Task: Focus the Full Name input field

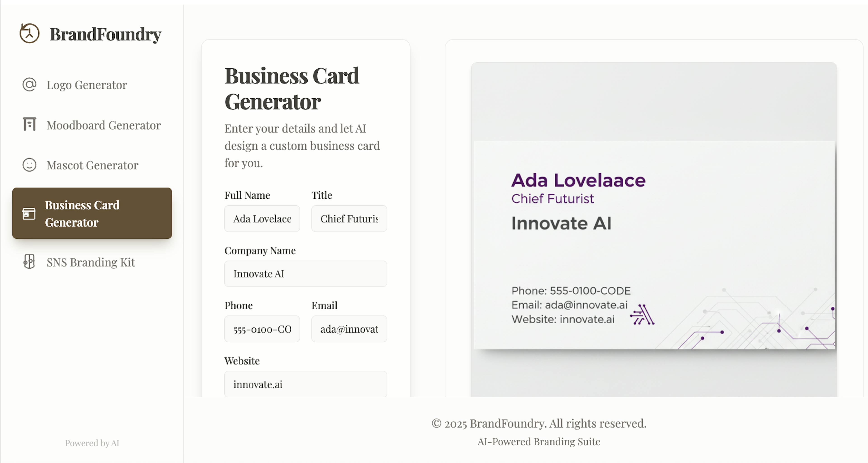Action: click(262, 219)
